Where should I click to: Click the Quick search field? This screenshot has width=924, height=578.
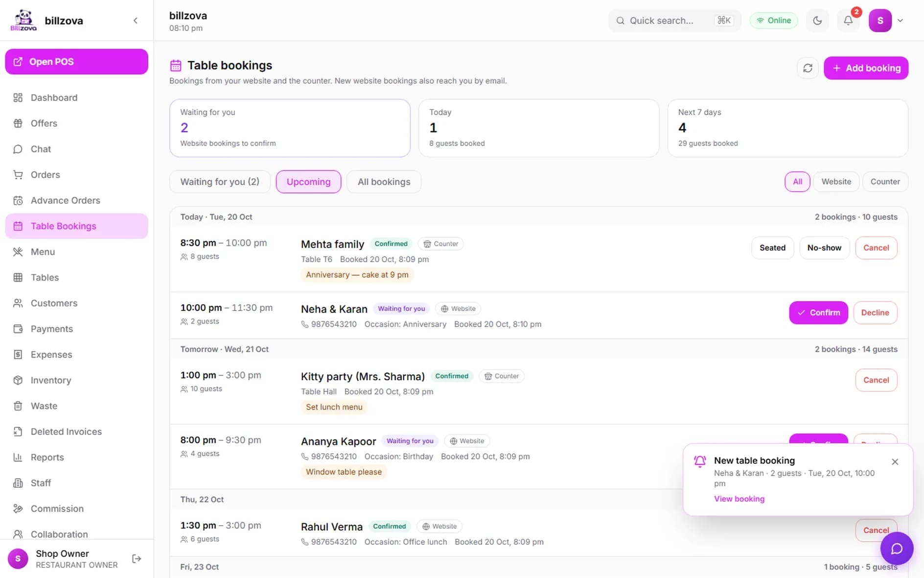(x=674, y=21)
